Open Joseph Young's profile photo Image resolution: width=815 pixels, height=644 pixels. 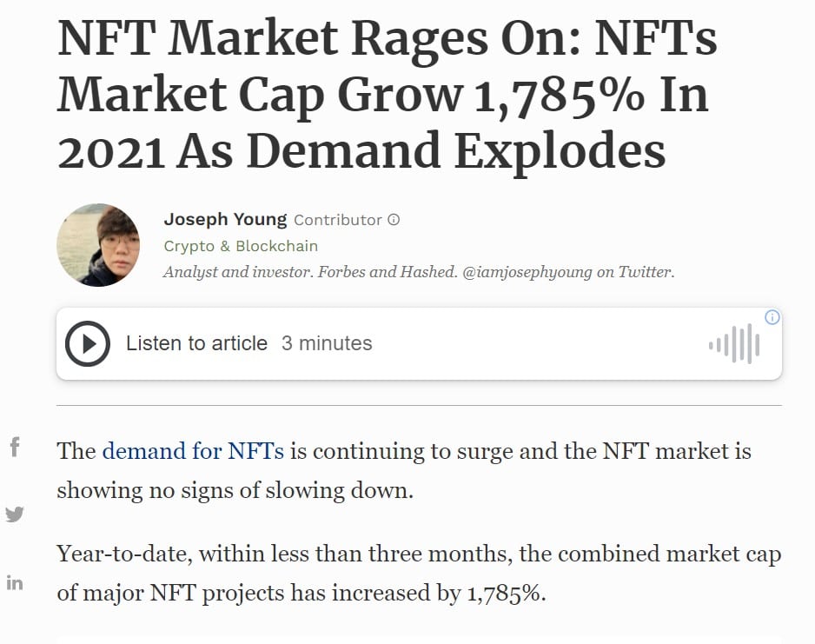(x=98, y=245)
